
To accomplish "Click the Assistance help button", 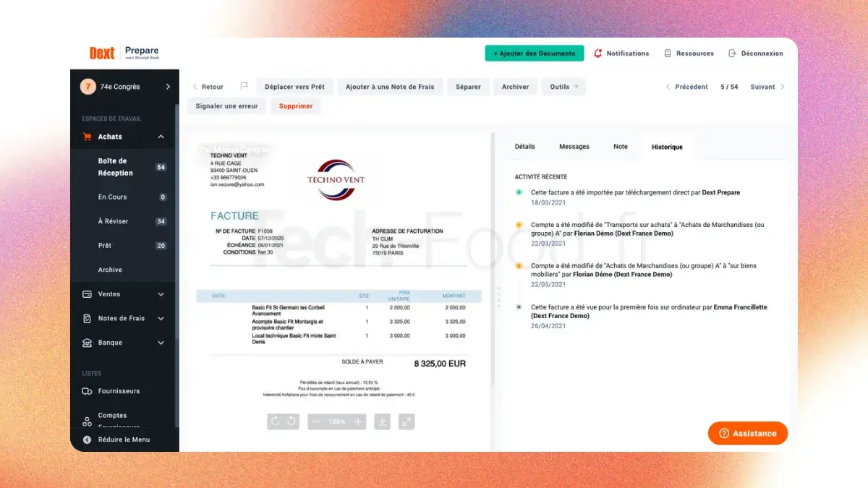I will tap(748, 433).
